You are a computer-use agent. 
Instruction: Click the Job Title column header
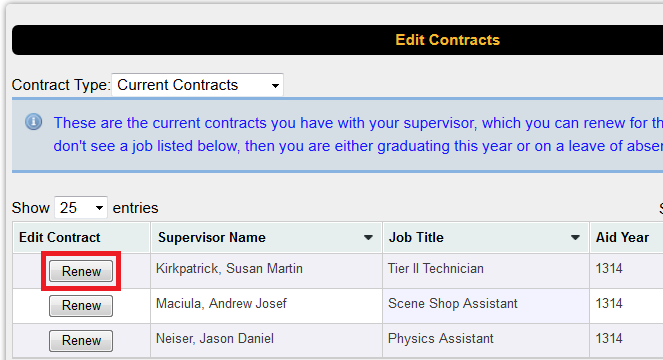486,237
